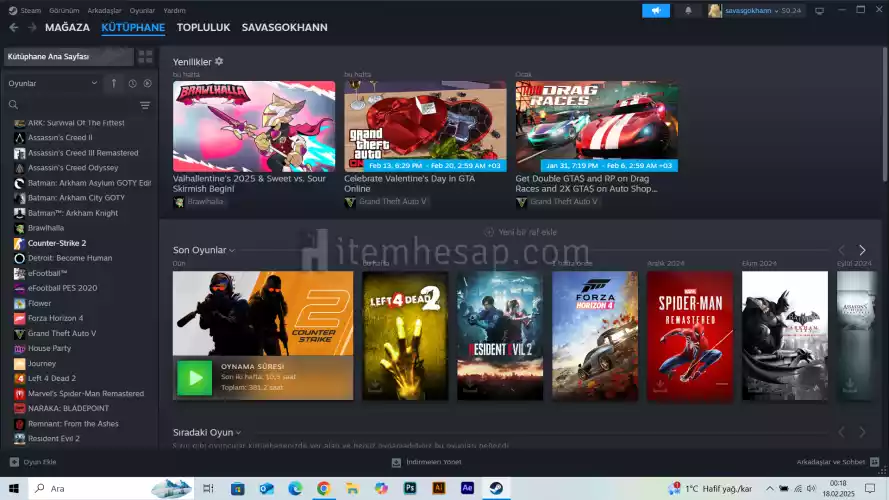Switch to Big Picture mode icon

820,10
